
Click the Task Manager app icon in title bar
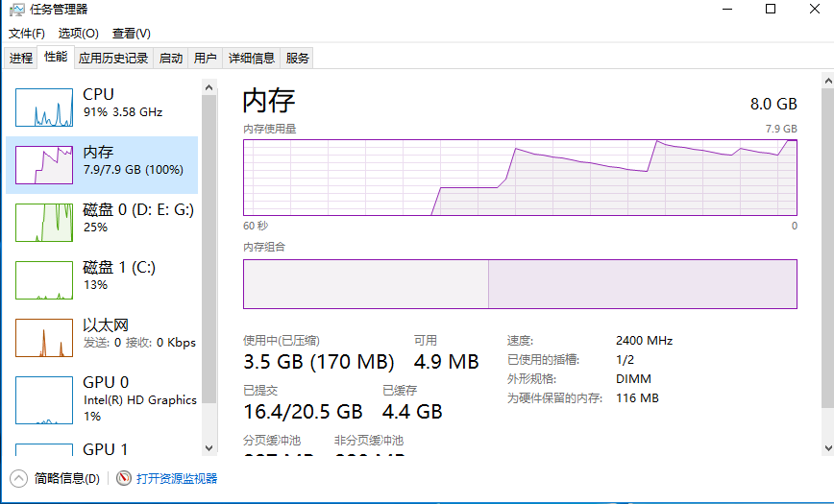(x=15, y=10)
